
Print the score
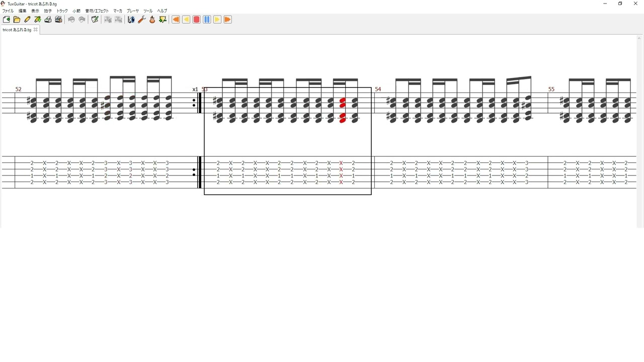48,20
